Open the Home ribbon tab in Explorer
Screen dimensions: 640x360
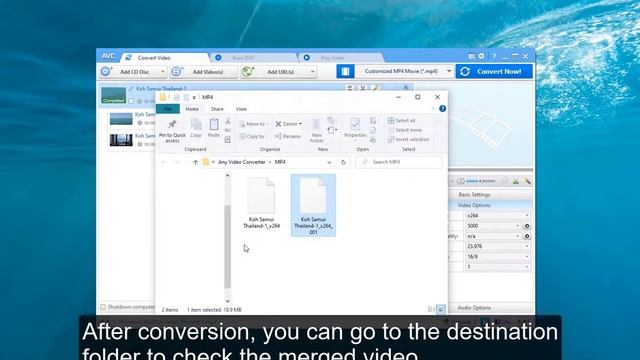pyautogui.click(x=192, y=109)
